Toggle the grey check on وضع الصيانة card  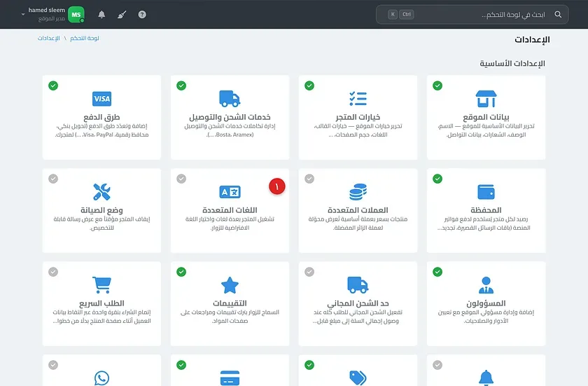click(x=53, y=179)
